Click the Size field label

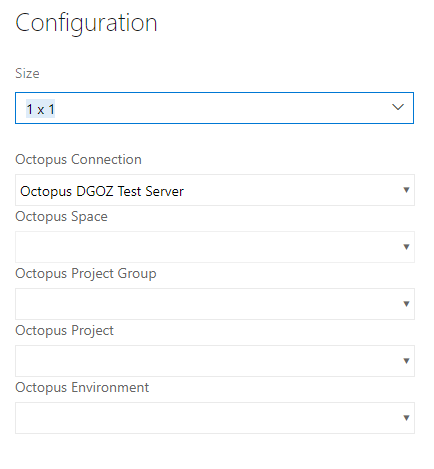[x=27, y=73]
